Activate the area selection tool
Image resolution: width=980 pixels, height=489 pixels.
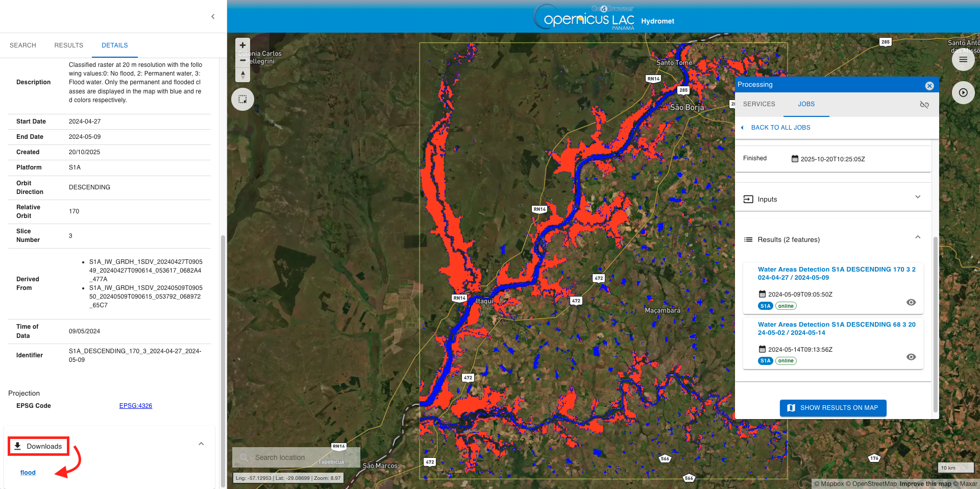pos(242,100)
